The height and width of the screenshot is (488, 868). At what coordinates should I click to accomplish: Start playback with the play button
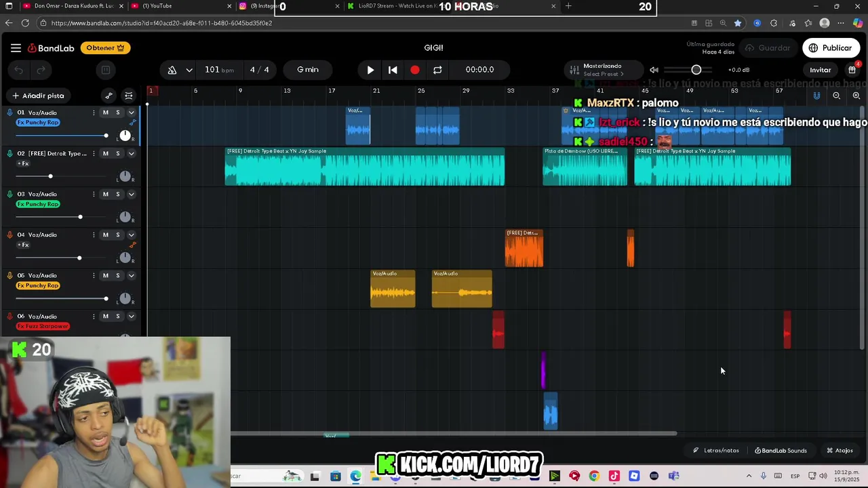(x=370, y=70)
